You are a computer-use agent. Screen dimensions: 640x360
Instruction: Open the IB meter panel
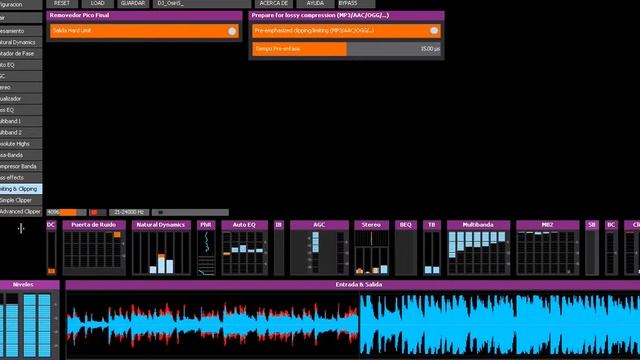[279, 248]
